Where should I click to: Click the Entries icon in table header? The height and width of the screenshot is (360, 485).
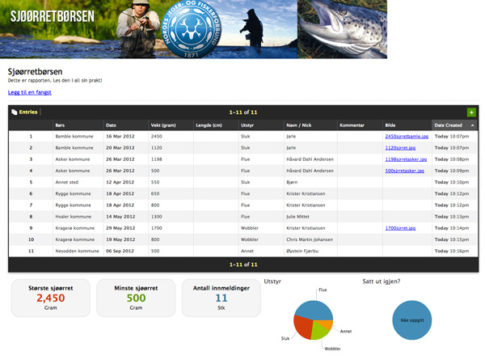click(14, 112)
